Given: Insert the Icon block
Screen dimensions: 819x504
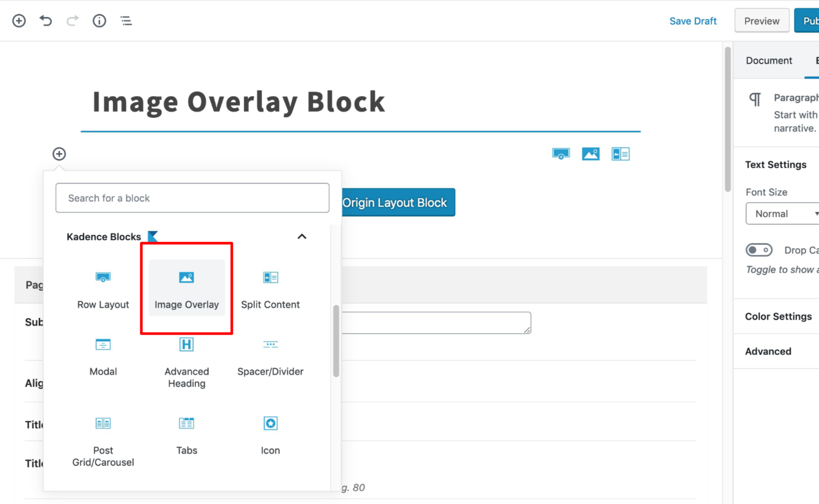Looking at the screenshot, I should coord(270,435).
